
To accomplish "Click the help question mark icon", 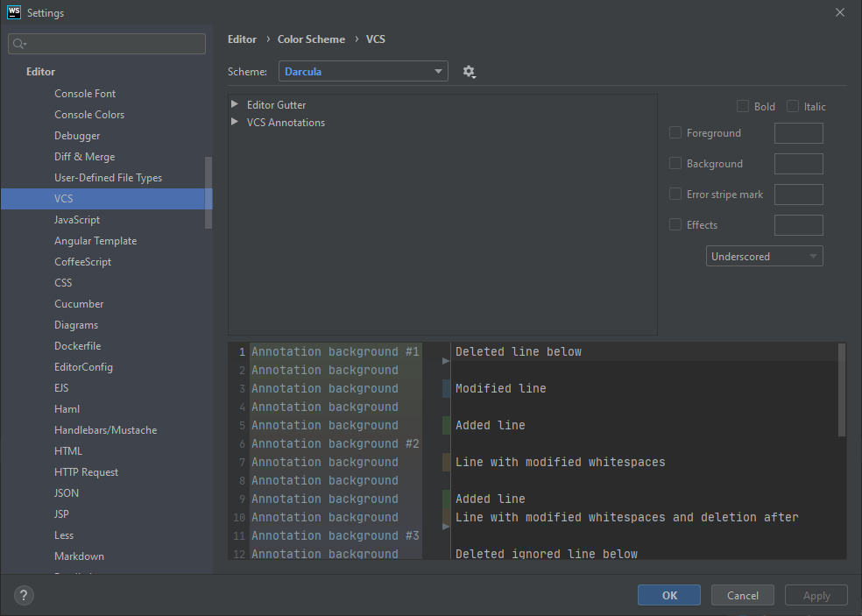I will pyautogui.click(x=24, y=595).
